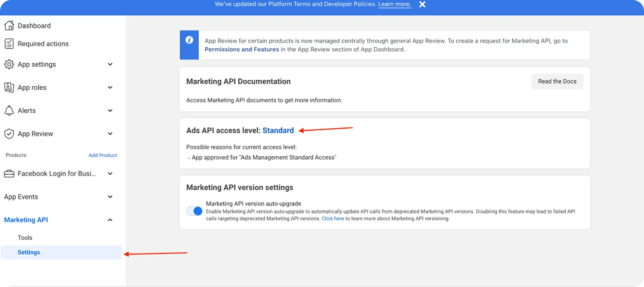Click the Marketing API Documentation heading
This screenshot has width=644, height=287.
[x=238, y=82]
